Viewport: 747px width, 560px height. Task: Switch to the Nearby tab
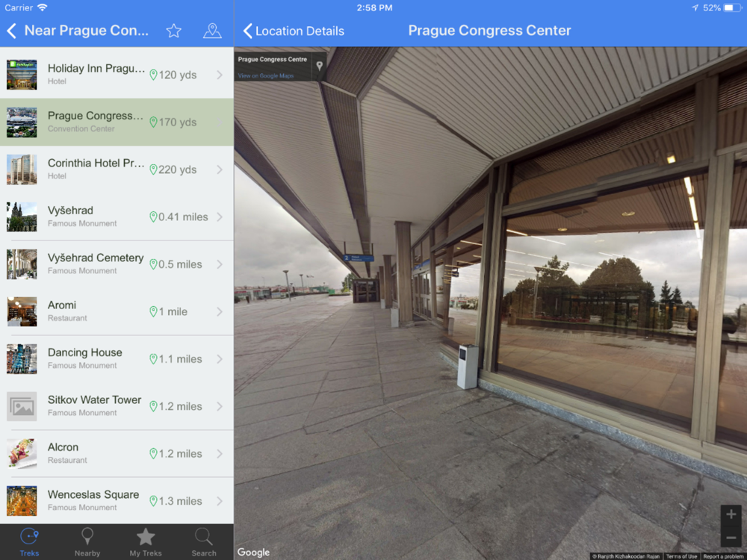pyautogui.click(x=87, y=542)
